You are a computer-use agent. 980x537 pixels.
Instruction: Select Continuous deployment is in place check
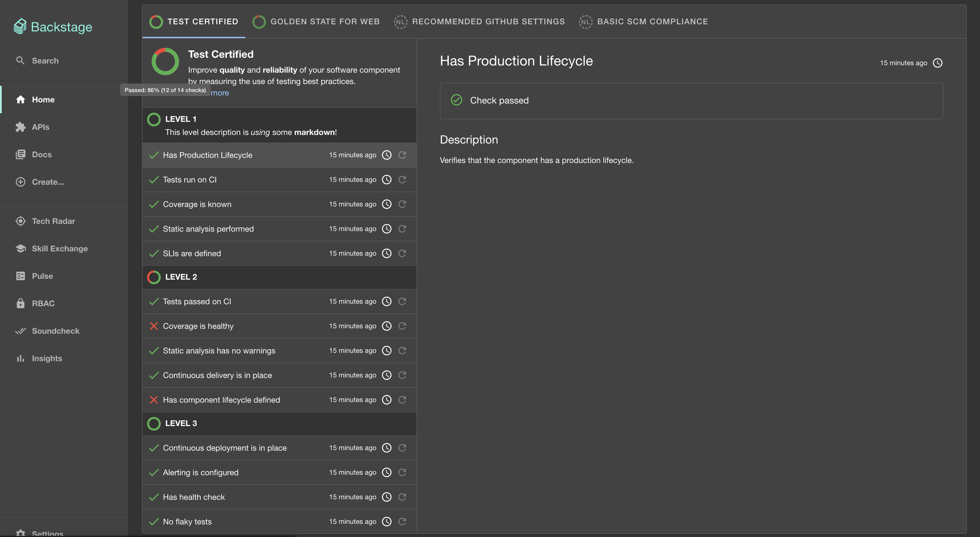[279, 447]
